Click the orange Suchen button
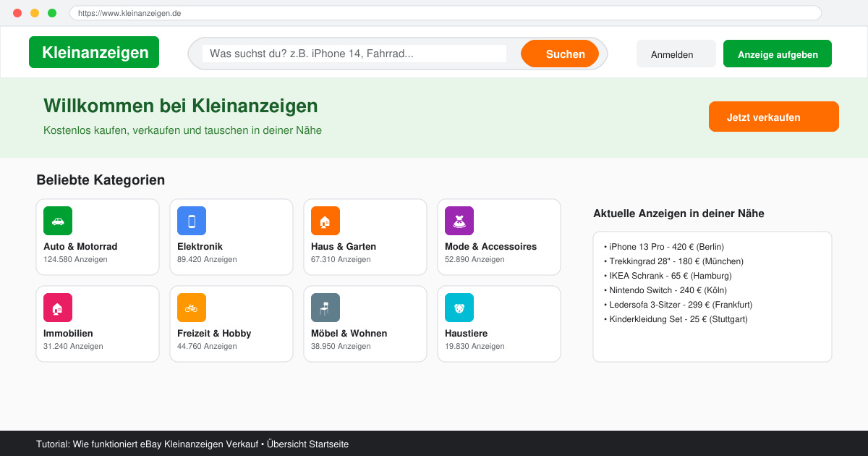868x456 pixels. pyautogui.click(x=560, y=54)
